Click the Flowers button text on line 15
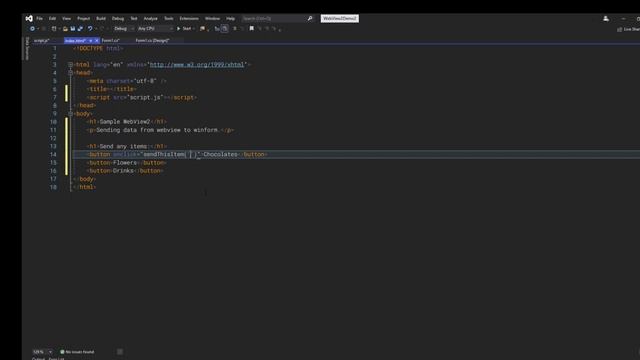 [125, 162]
